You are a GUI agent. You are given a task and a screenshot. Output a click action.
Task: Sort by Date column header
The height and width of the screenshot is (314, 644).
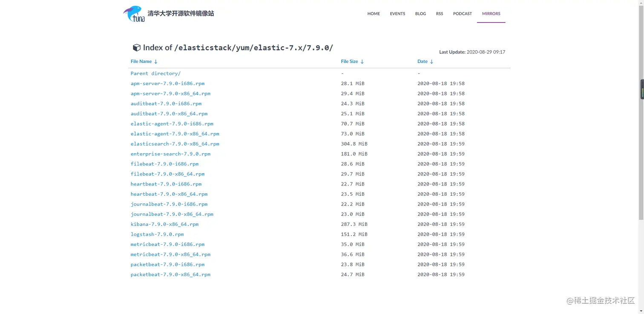[x=425, y=61]
